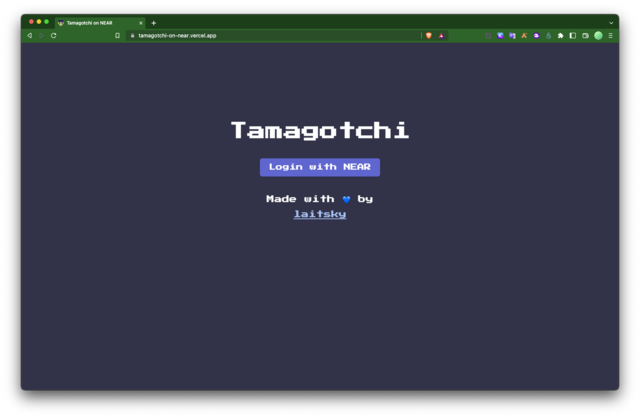
Task: Click the Made with text
Action: pyautogui.click(x=300, y=199)
